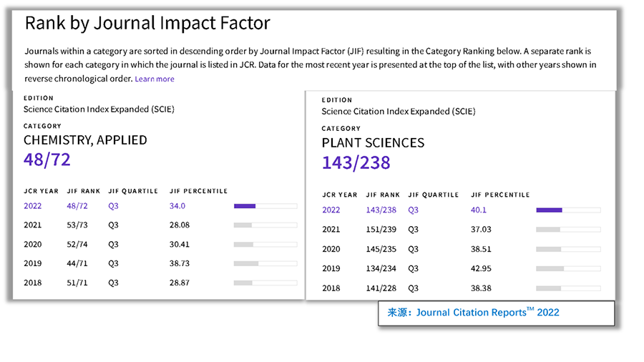Image resolution: width=644 pixels, height=362 pixels.
Task: Click the JIF PERCENTILE header in Chemistry table
Action: 198,191
